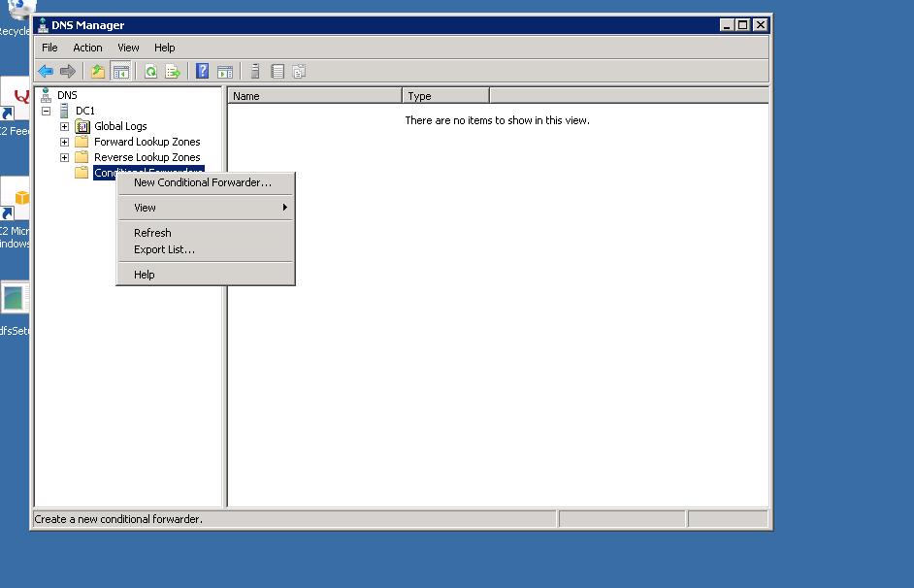Sort by the Name column header
Viewport: 914px width, 588px height.
coord(314,96)
